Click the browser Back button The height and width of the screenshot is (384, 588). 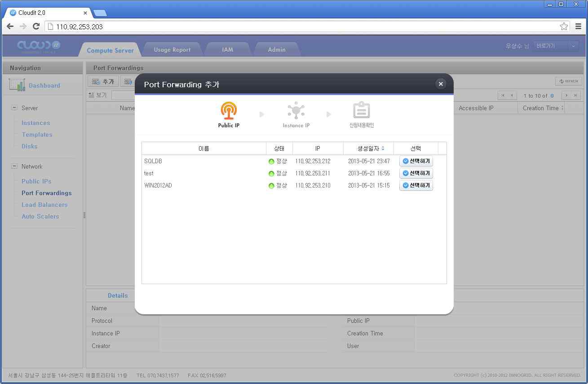pos(10,27)
